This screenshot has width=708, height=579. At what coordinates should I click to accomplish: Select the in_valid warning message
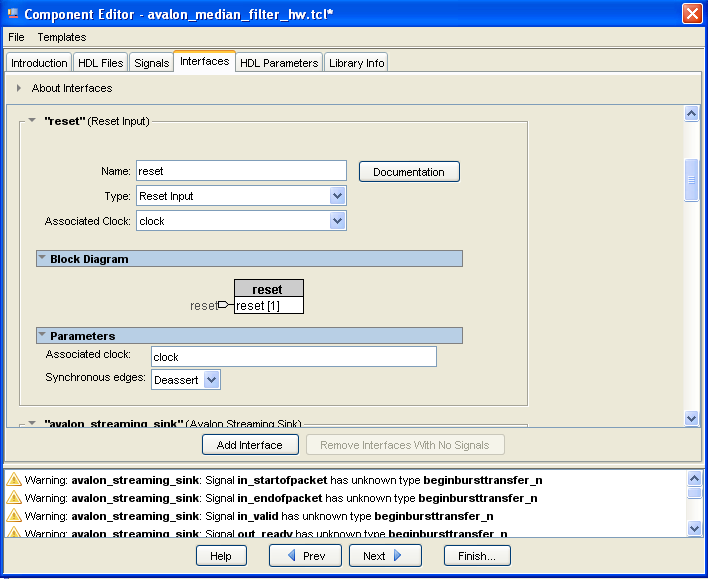(259, 516)
